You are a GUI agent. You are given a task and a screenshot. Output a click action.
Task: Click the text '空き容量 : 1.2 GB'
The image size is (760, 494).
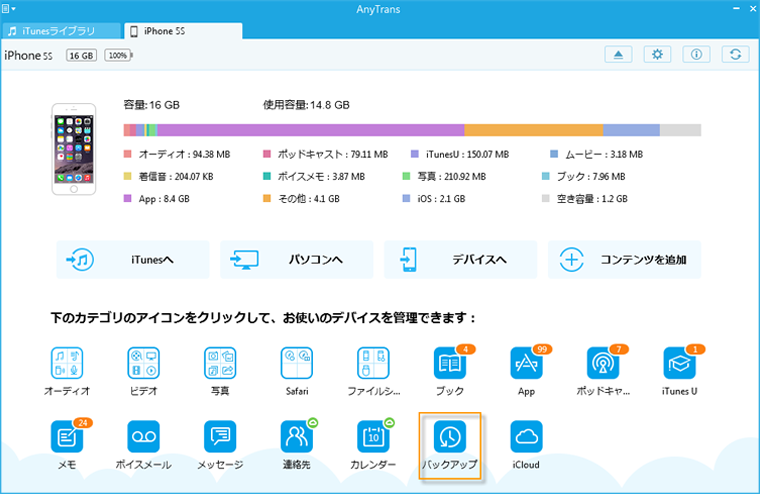point(592,198)
